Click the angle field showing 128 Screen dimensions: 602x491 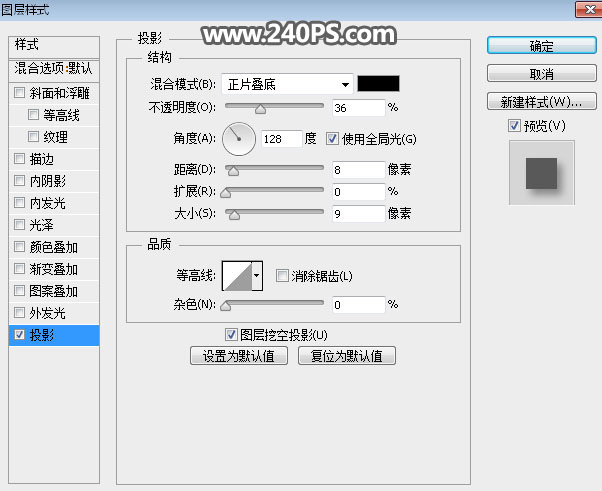pyautogui.click(x=281, y=139)
